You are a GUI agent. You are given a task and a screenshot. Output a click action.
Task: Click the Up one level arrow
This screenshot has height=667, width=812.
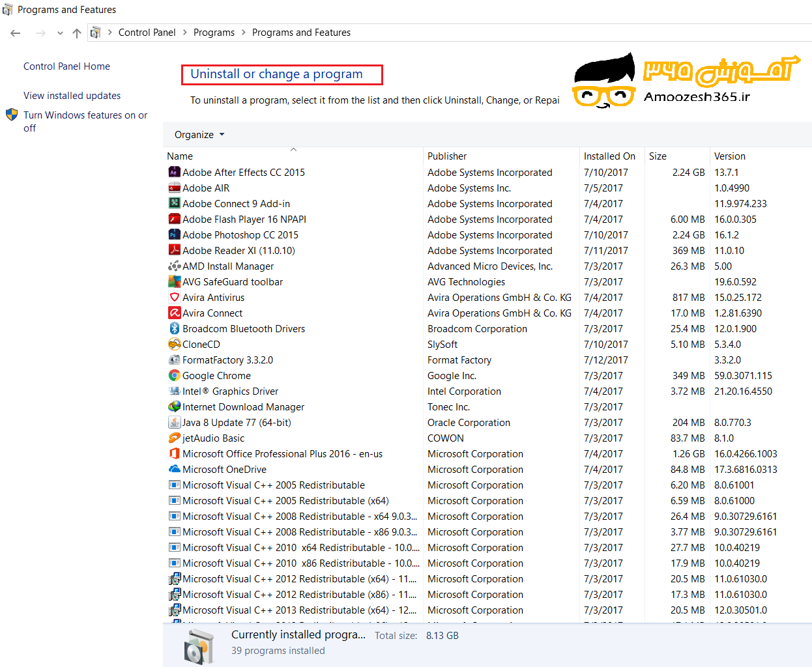[77, 33]
